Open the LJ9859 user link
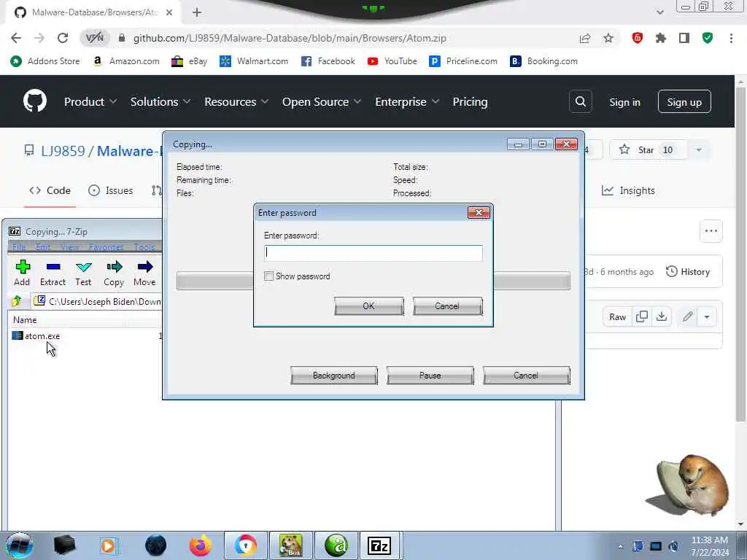This screenshot has width=747, height=560. pyautogui.click(x=63, y=151)
